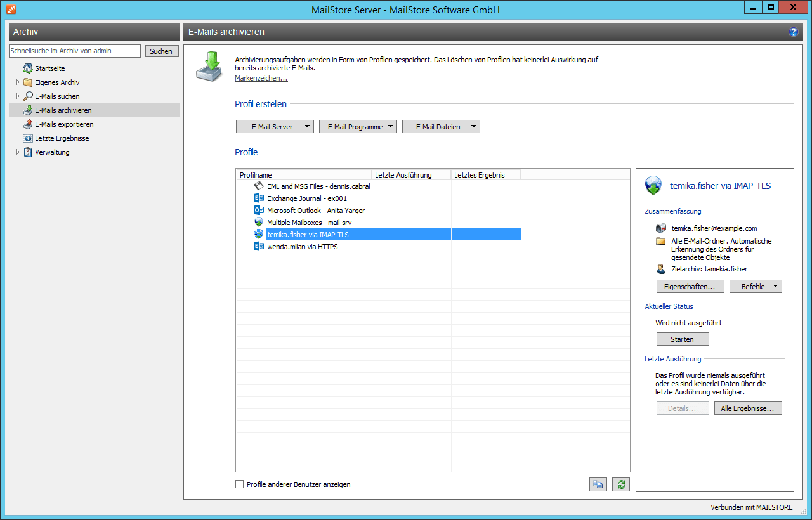Image resolution: width=812 pixels, height=520 pixels.
Task: Click the Microsoft Outlook profile icon
Action: 258,211
